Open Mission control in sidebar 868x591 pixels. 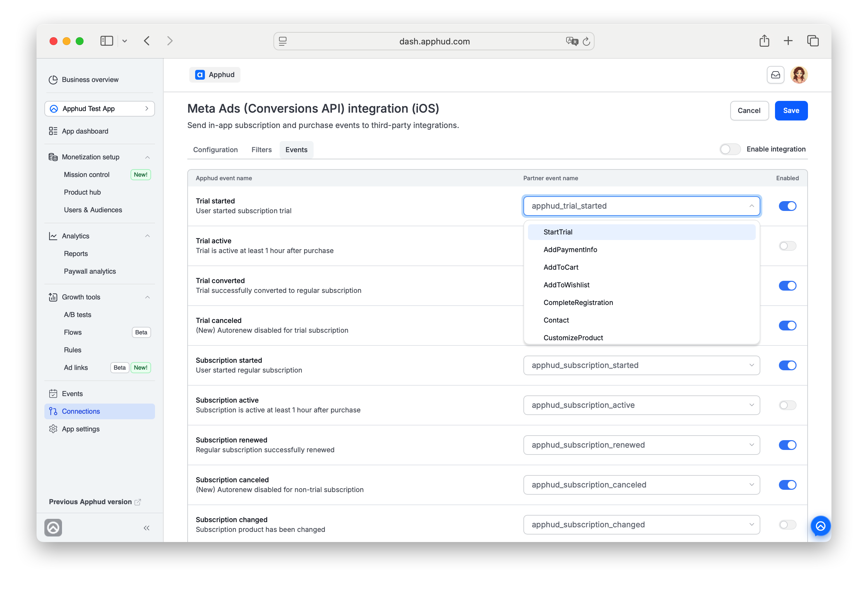[86, 175]
